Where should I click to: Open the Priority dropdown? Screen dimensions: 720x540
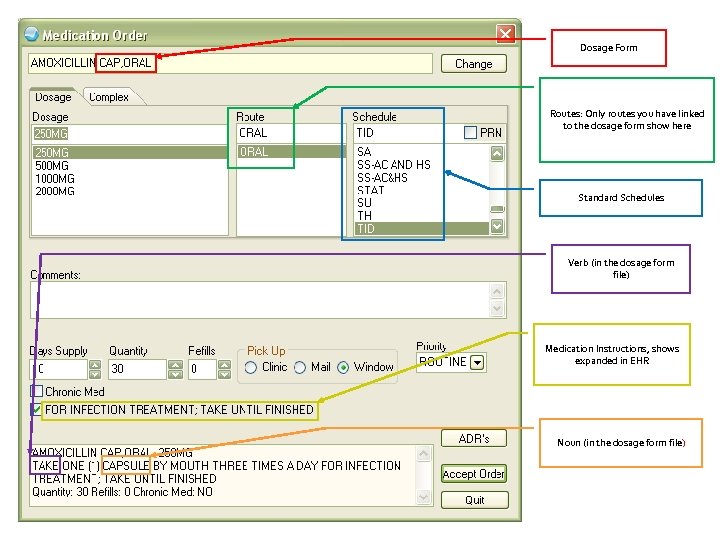[478, 363]
